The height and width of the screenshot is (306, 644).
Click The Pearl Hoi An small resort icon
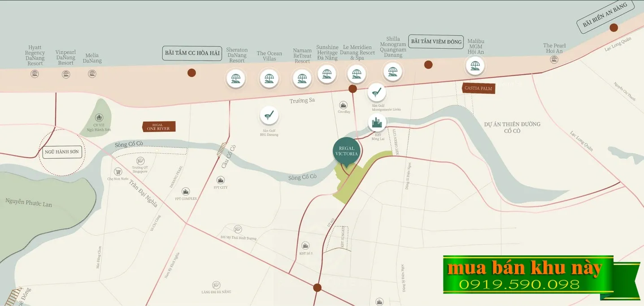pyautogui.click(x=554, y=59)
